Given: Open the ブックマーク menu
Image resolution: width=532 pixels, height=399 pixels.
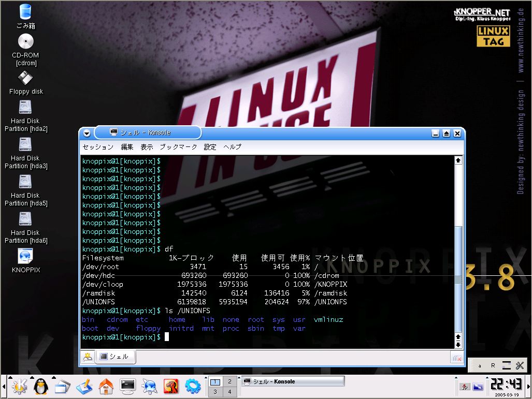Looking at the screenshot, I should 179,147.
